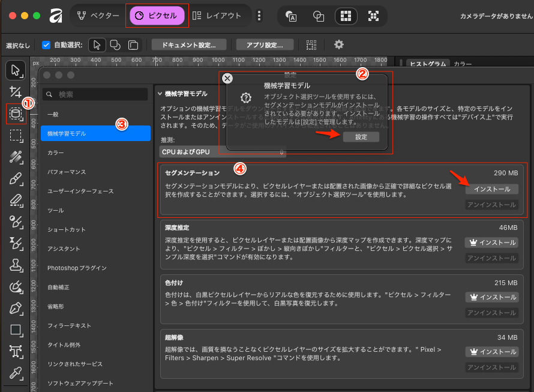Image resolution: width=534 pixels, height=392 pixels.
Task: Click the gear icon in toolbar
Action: (339, 44)
